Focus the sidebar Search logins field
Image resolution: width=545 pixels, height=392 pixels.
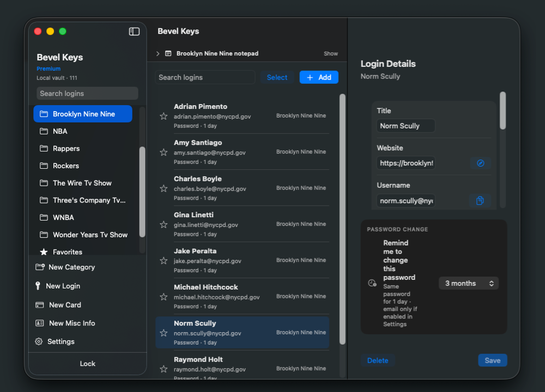87,94
